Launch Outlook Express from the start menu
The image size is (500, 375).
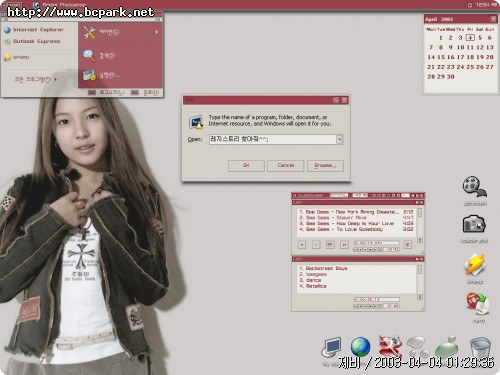tap(32, 41)
